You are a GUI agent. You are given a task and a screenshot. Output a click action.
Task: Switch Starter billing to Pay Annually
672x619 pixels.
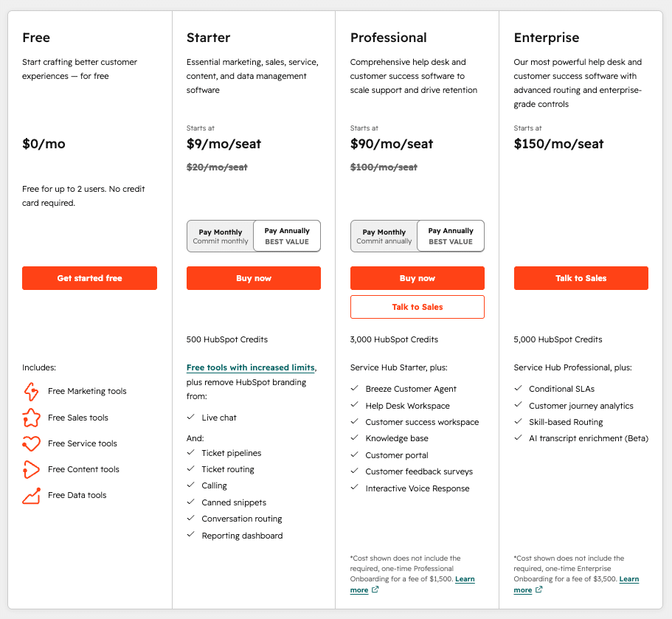click(x=287, y=235)
